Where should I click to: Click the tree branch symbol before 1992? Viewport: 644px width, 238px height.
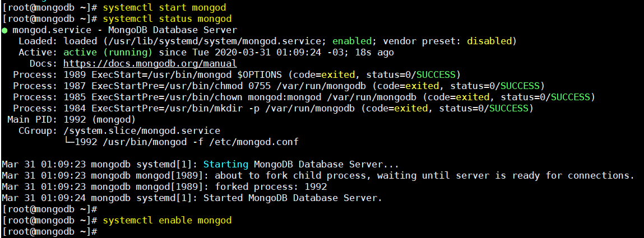[x=68, y=142]
